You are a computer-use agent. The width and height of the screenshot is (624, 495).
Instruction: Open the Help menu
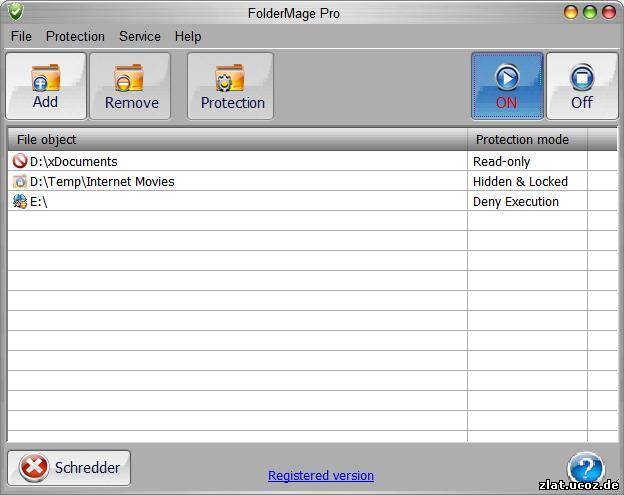[188, 36]
